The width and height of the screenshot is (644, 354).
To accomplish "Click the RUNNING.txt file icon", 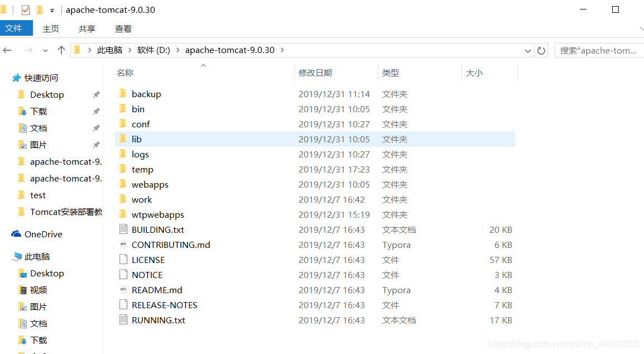I will [123, 319].
